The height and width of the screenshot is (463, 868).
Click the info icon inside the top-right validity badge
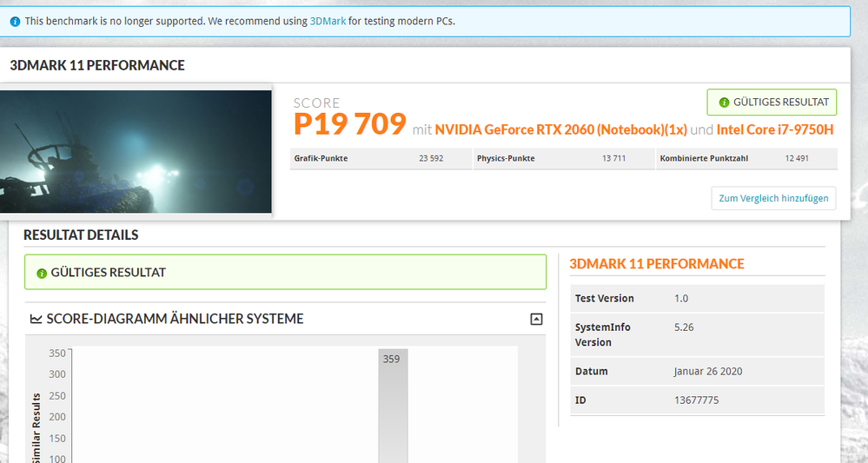[x=724, y=103]
